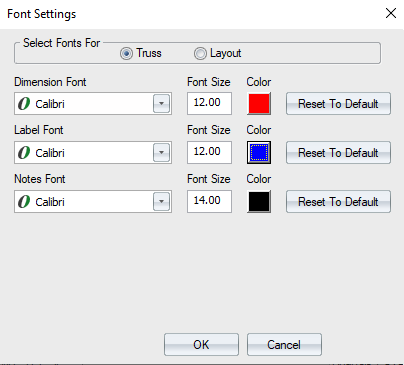
Task: Expand the Label Font dropdown arrow
Action: pos(161,153)
